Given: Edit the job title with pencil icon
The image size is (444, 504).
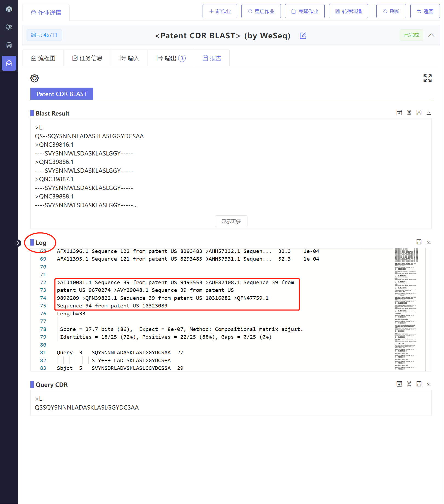Looking at the screenshot, I should click(x=303, y=36).
